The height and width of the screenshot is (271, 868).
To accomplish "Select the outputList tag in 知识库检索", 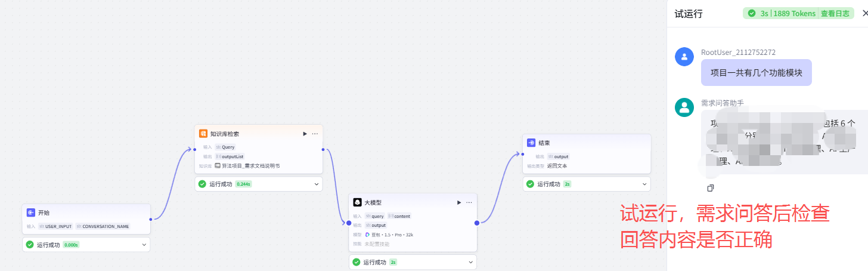I will 230,156.
